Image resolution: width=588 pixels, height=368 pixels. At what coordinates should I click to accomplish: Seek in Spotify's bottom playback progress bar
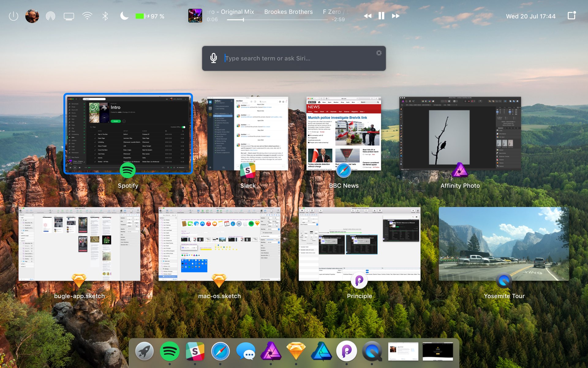click(124, 167)
